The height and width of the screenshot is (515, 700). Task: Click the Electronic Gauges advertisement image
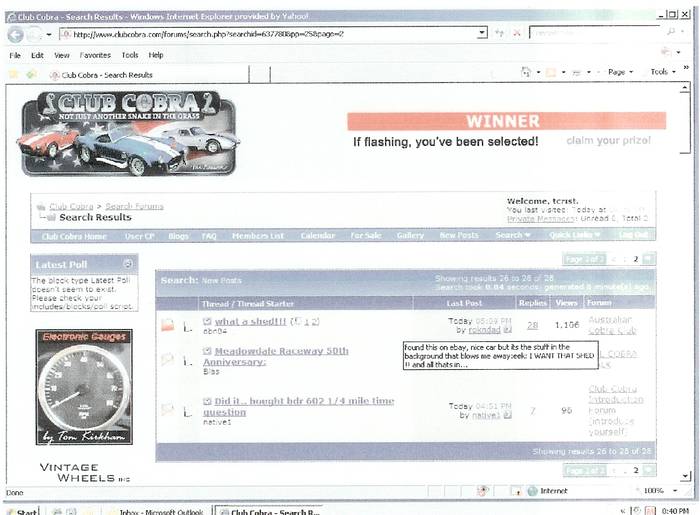84,388
